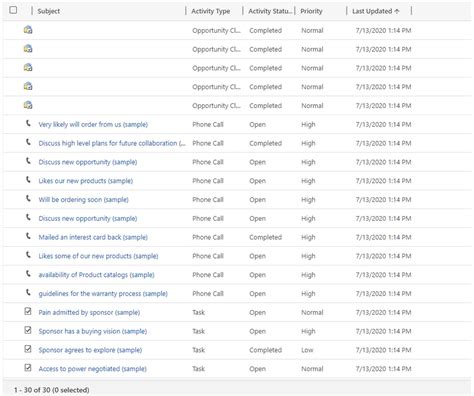This screenshot has width=474, height=396.
Task: Open Sponsor has a buying vision task
Action: [93, 331]
